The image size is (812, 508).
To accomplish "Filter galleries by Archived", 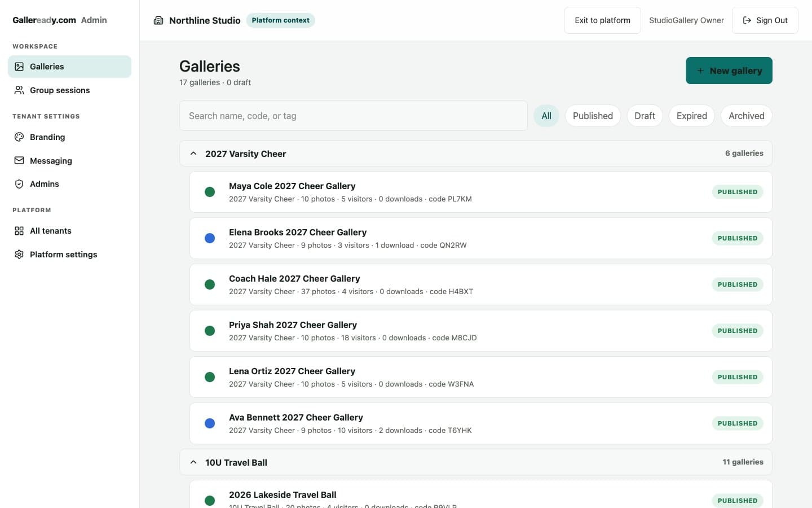I will pyautogui.click(x=747, y=116).
